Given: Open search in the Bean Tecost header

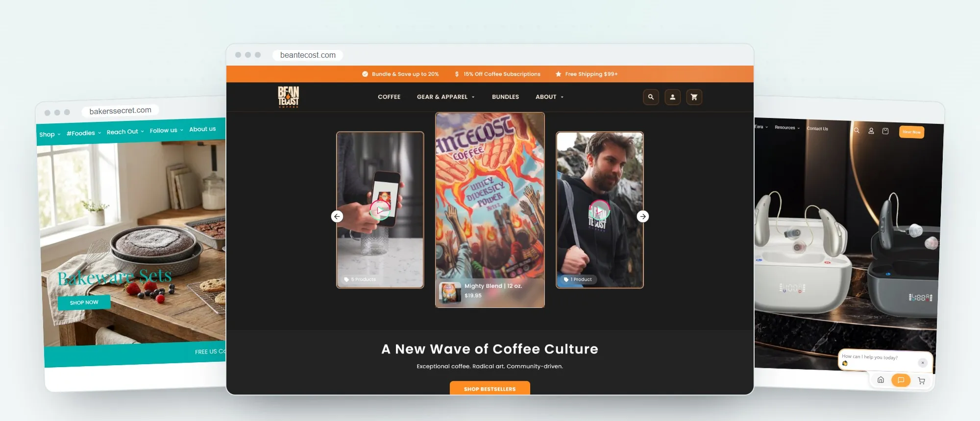Looking at the screenshot, I should pyautogui.click(x=651, y=97).
